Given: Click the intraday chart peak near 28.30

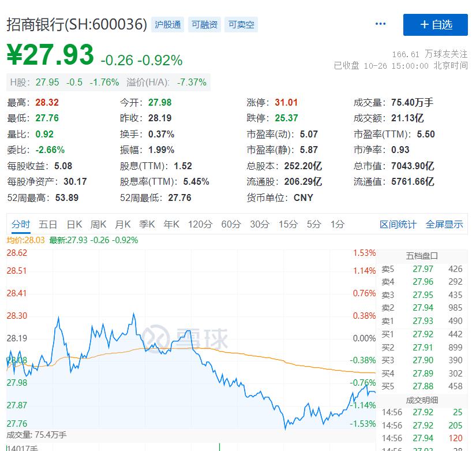Looking at the screenshot, I should [x=134, y=314].
